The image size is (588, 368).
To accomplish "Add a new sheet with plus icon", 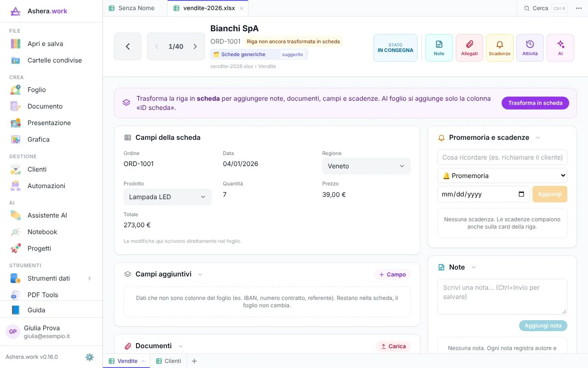I will [x=194, y=361].
